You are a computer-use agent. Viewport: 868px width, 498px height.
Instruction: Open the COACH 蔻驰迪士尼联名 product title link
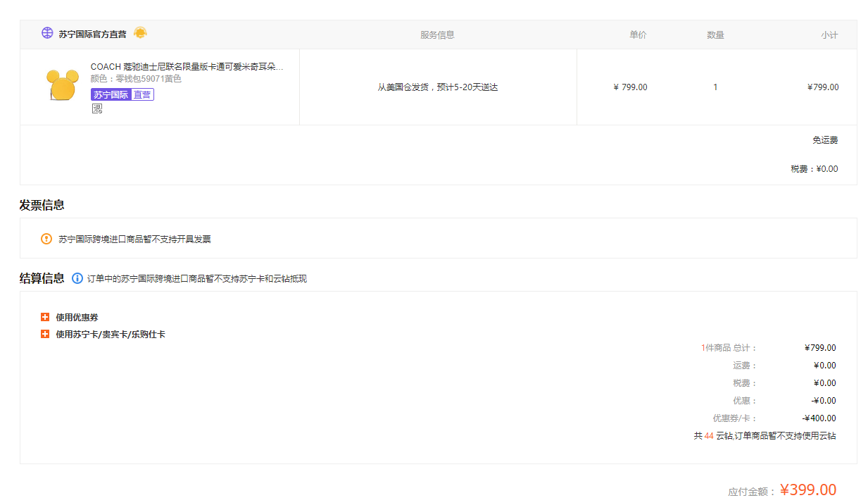pyautogui.click(x=187, y=67)
